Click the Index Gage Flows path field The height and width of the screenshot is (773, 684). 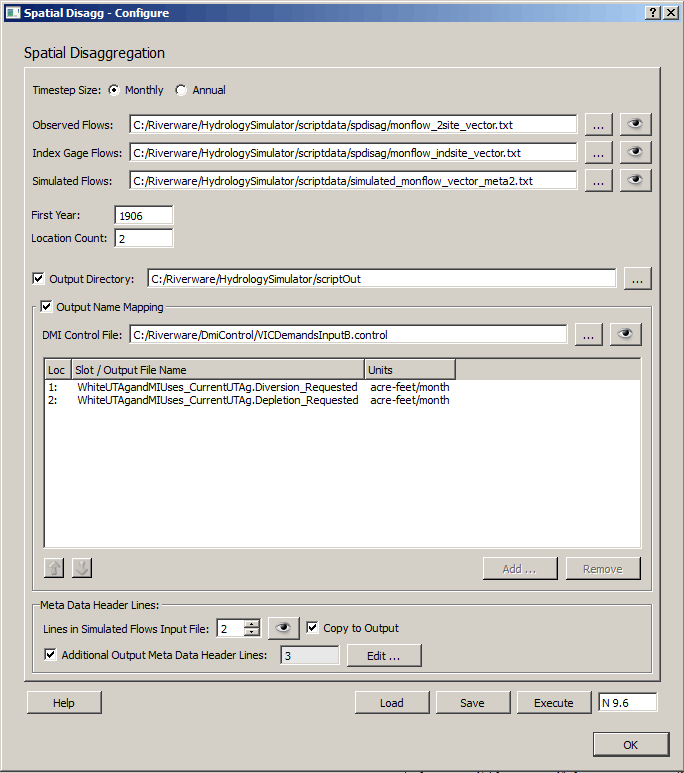coord(353,153)
